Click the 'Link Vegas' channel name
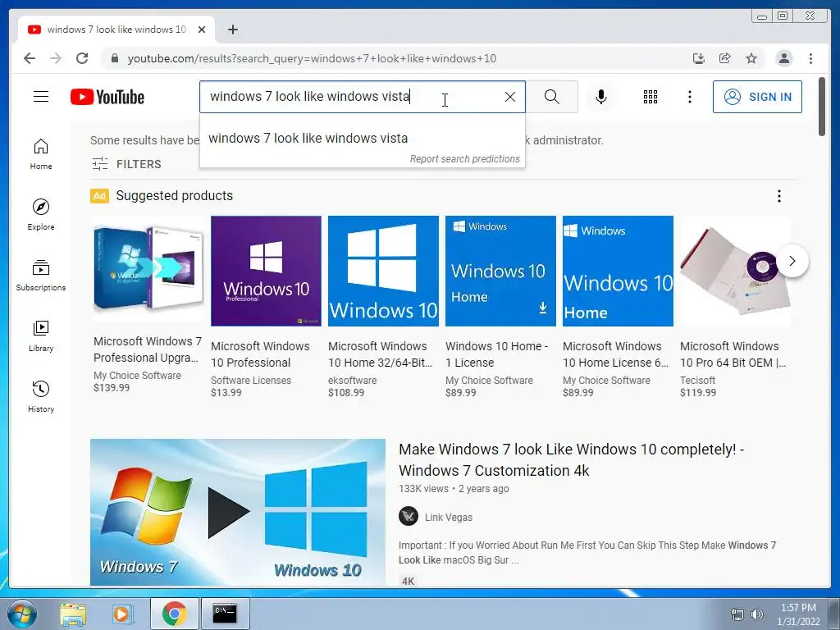This screenshot has width=840, height=630. [449, 518]
